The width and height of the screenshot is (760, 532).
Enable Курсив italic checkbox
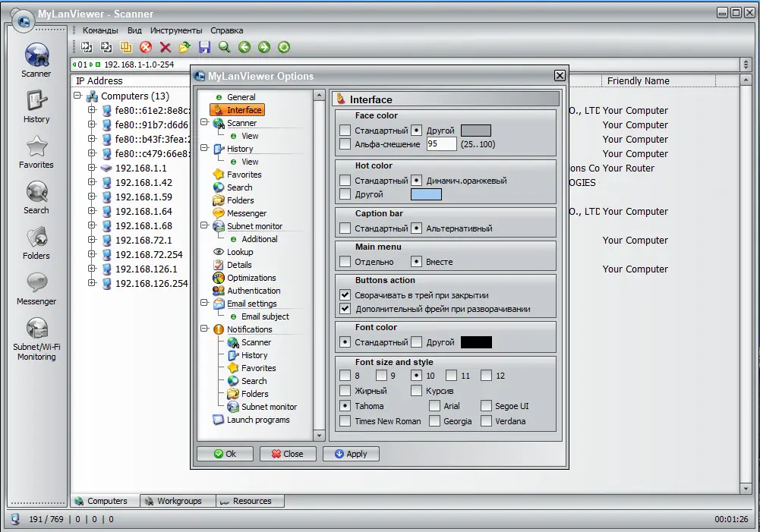[416, 391]
